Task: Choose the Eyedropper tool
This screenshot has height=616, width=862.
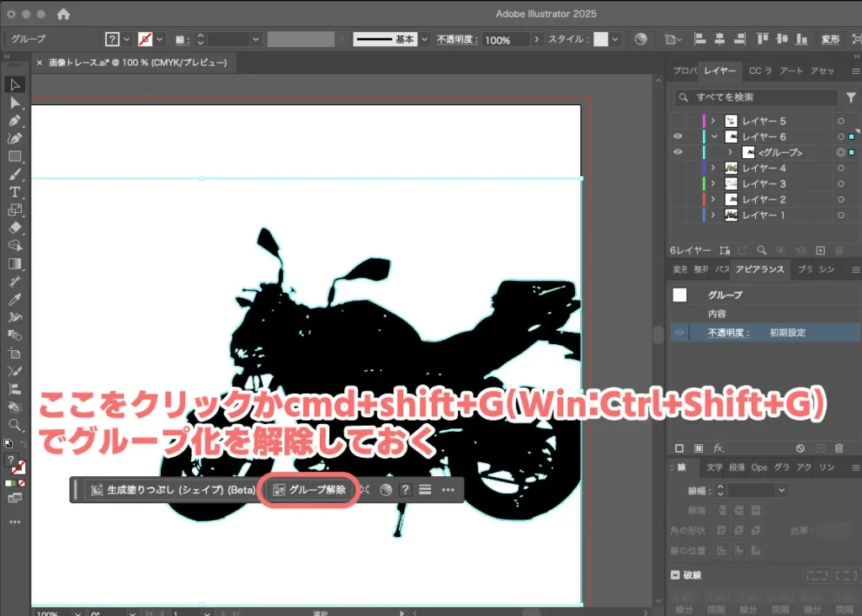Action: [15, 299]
